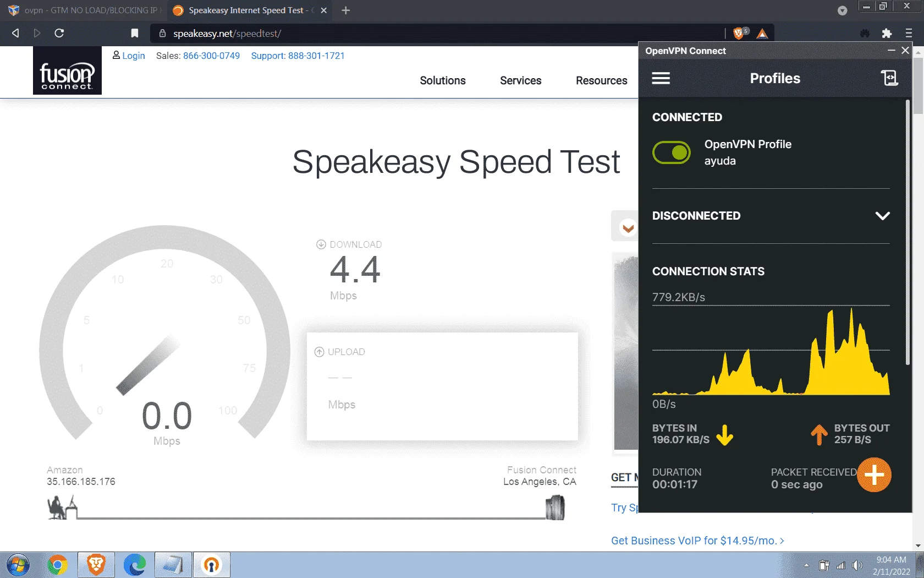Minimize the OpenVPN Connect window
Image resolution: width=924 pixels, height=578 pixels.
pos(892,51)
